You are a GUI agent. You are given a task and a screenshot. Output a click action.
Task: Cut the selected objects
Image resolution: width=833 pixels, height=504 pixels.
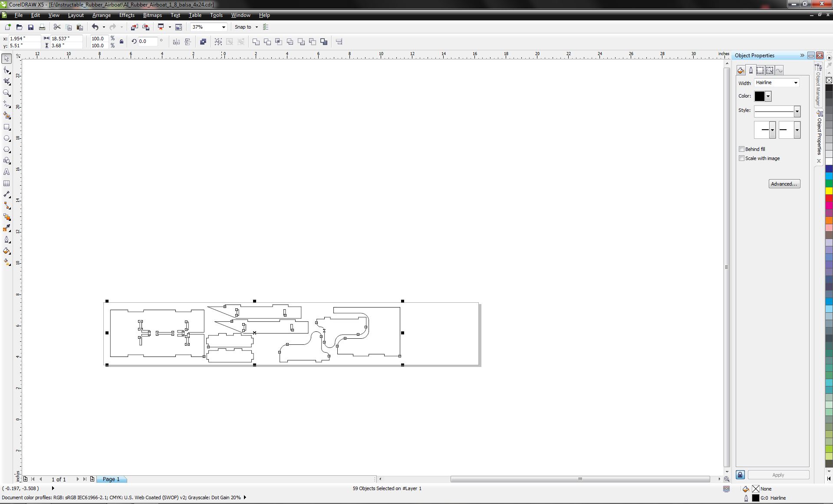click(x=57, y=27)
